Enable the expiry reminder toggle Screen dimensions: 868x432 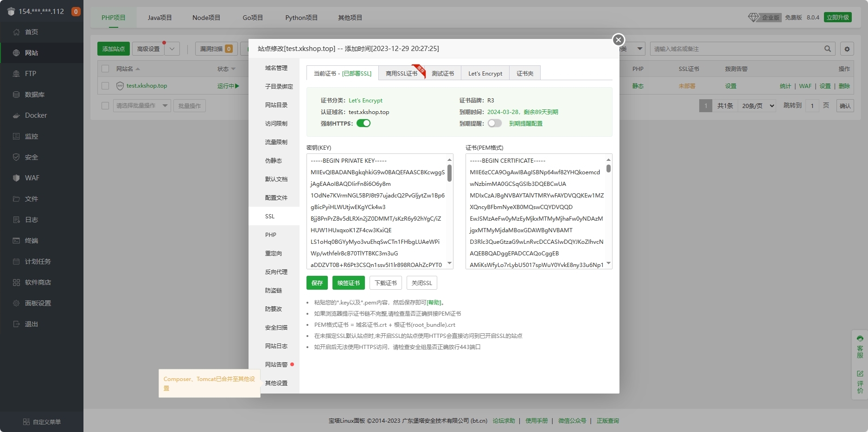click(x=494, y=123)
